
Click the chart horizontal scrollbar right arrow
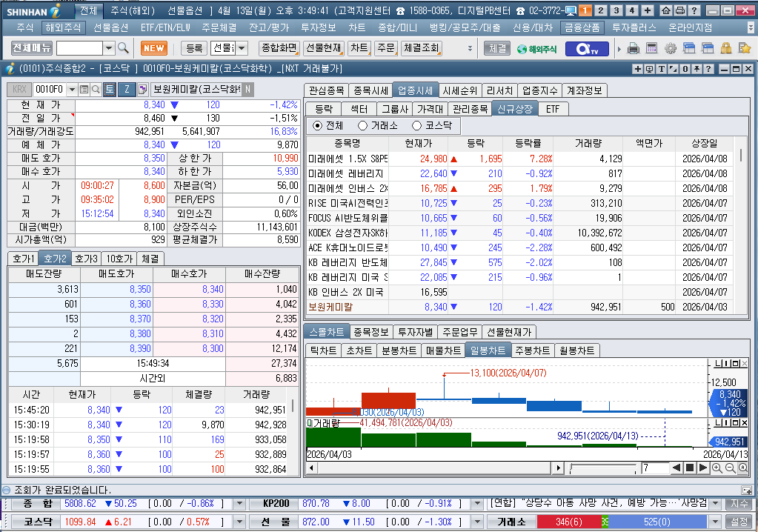click(559, 468)
